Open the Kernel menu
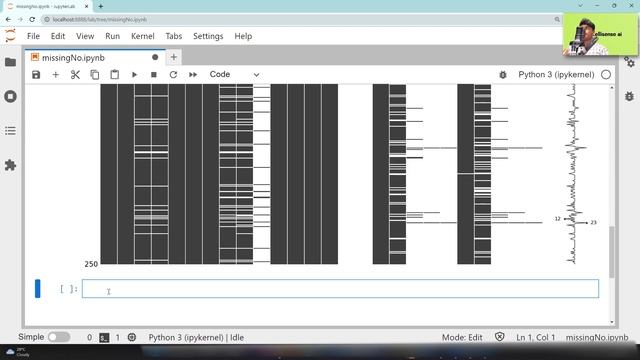Image resolution: width=640 pixels, height=360 pixels. [143, 36]
